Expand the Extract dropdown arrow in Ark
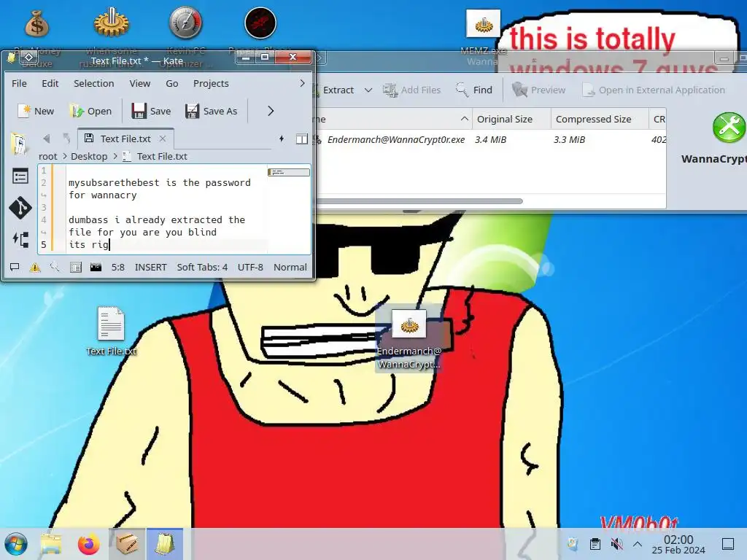This screenshot has height=560, width=747. [368, 90]
